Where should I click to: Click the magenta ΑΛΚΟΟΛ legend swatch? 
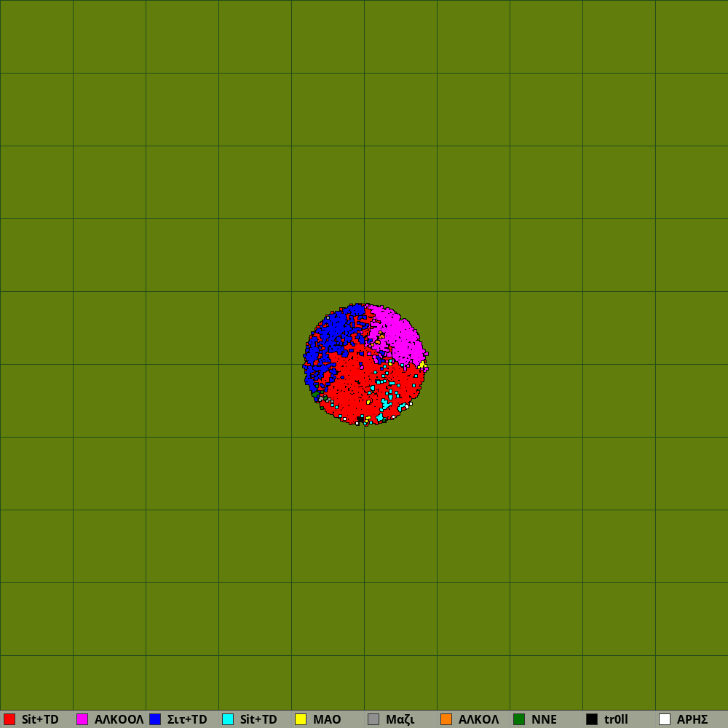pyautogui.click(x=82, y=719)
